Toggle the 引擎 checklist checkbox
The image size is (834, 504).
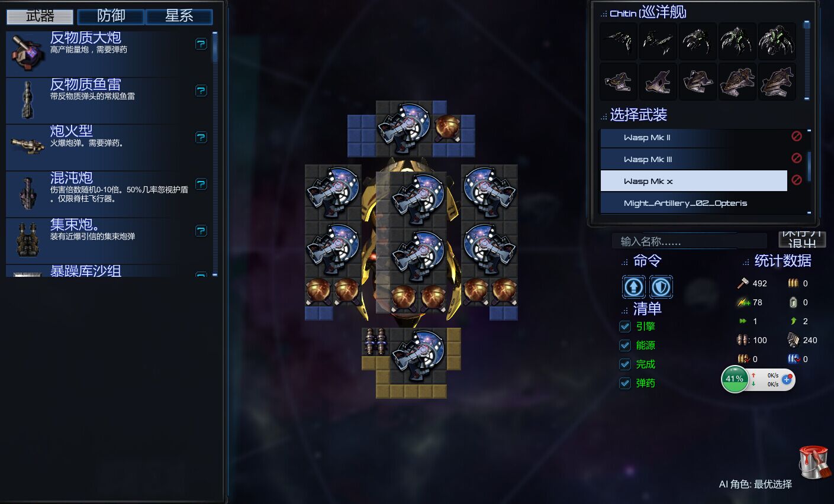(x=625, y=327)
